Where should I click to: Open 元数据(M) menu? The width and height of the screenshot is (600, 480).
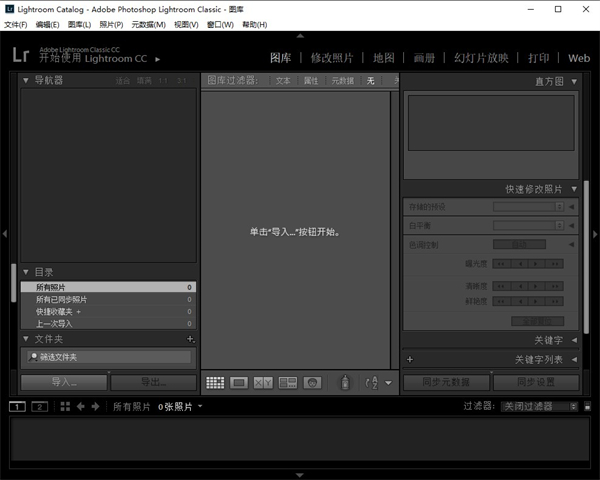coord(148,24)
